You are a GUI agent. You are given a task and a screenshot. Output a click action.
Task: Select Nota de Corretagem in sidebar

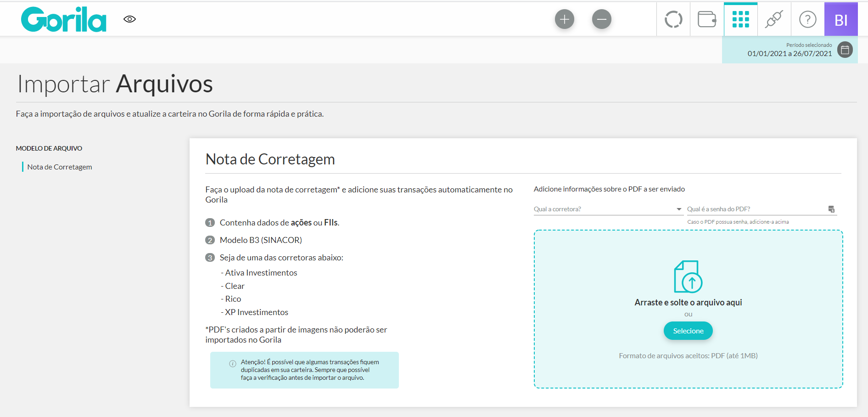point(60,167)
